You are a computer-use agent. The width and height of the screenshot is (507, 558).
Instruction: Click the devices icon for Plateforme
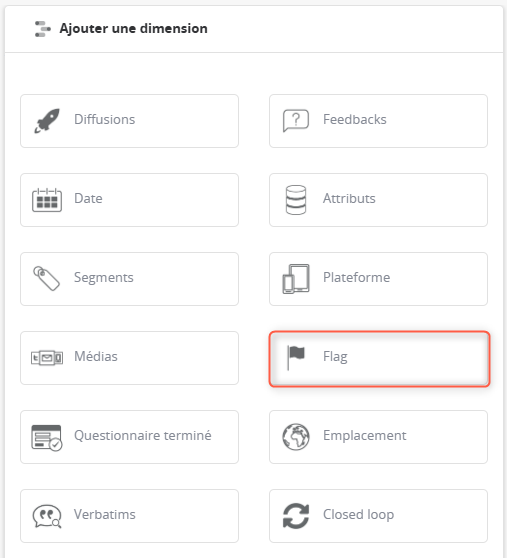point(296,279)
